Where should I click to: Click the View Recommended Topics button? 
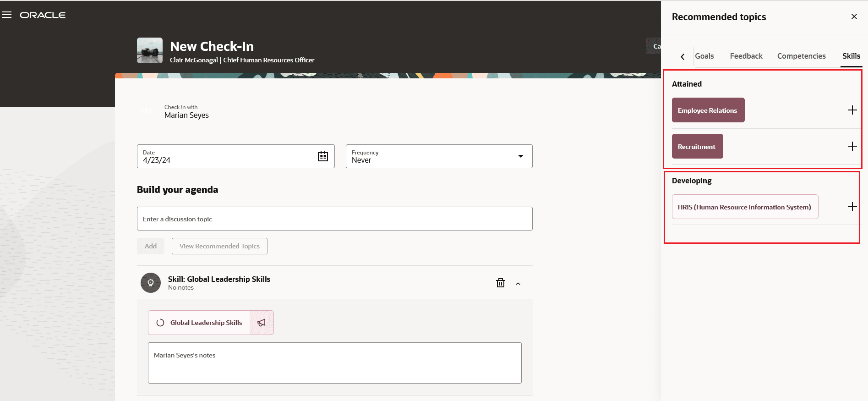219,246
